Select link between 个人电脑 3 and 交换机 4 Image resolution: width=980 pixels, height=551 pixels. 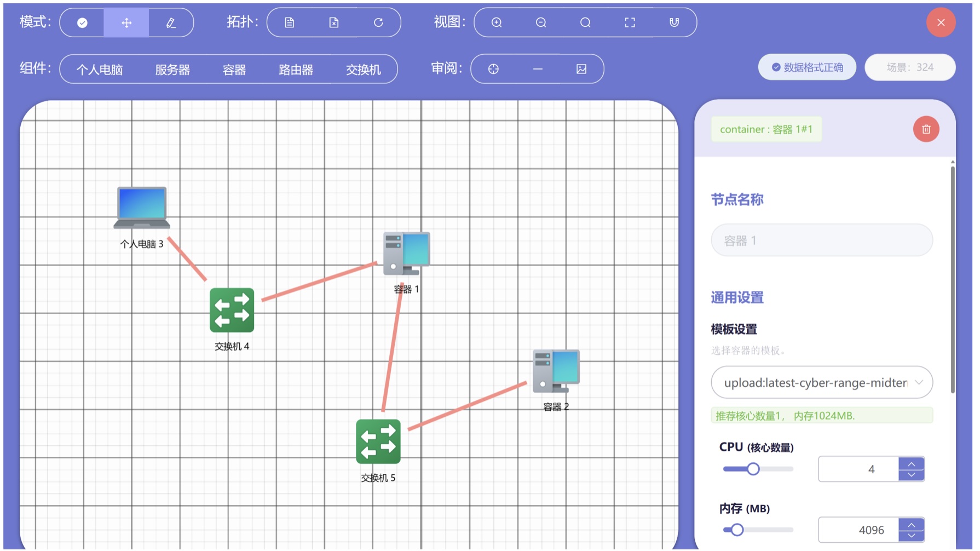click(187, 259)
